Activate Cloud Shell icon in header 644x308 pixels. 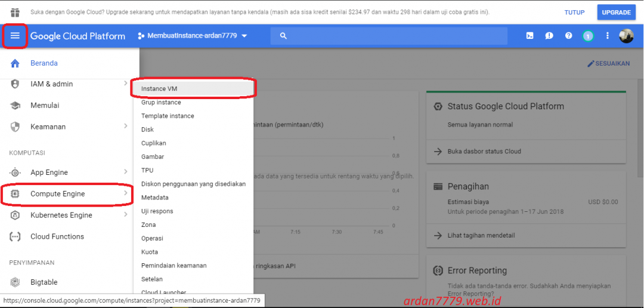click(x=529, y=36)
